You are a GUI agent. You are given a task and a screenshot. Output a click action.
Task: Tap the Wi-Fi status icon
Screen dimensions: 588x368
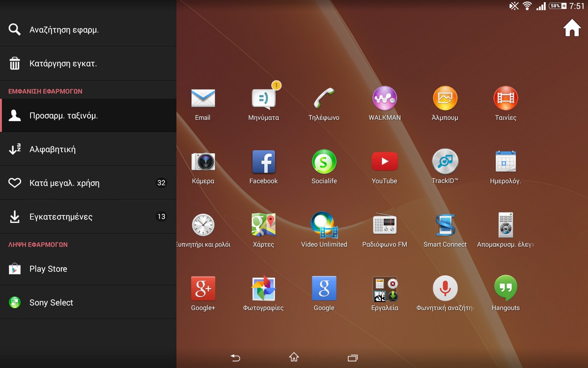527,6
